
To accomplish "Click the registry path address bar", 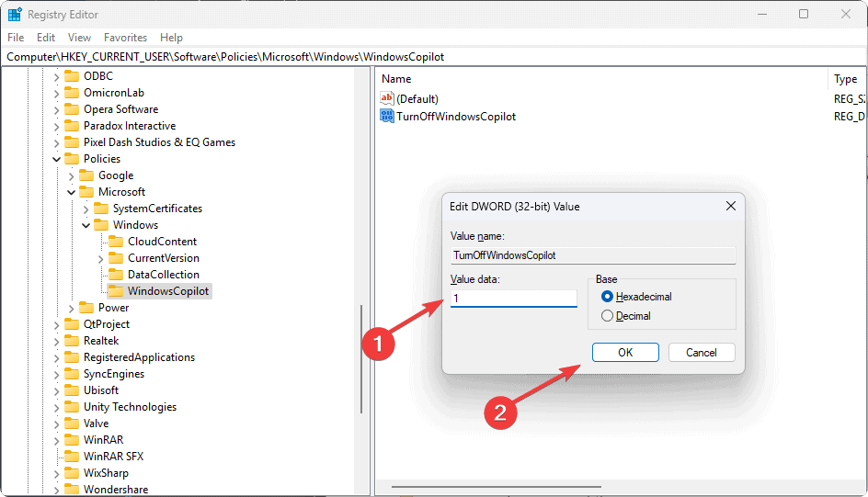I will [x=433, y=57].
